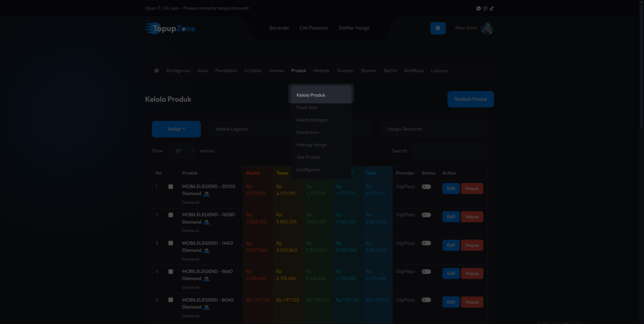The width and height of the screenshot is (644, 324).
Task: Open the Akun admin menu
Action: [203, 71]
